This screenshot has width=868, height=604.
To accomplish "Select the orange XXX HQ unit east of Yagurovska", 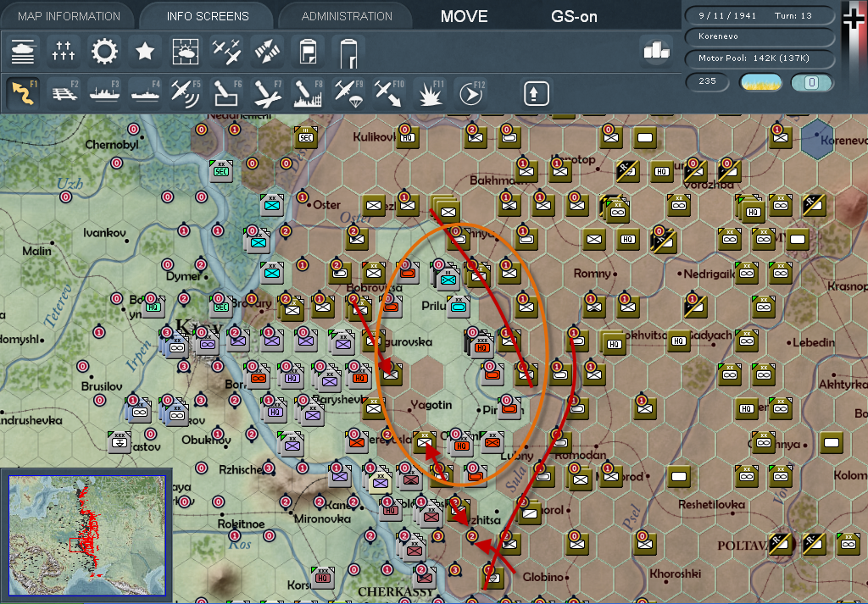I will (481, 346).
